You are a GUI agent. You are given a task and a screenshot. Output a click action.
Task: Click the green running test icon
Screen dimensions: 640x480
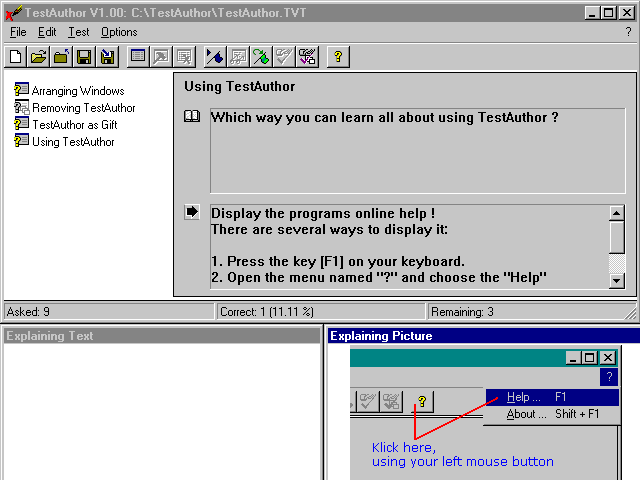click(261, 57)
